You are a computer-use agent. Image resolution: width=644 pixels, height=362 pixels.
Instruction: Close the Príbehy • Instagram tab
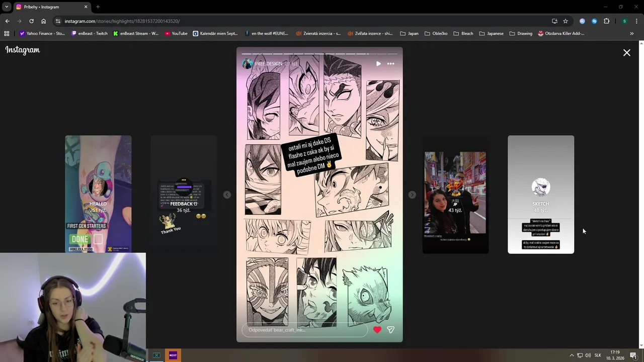coord(86,7)
